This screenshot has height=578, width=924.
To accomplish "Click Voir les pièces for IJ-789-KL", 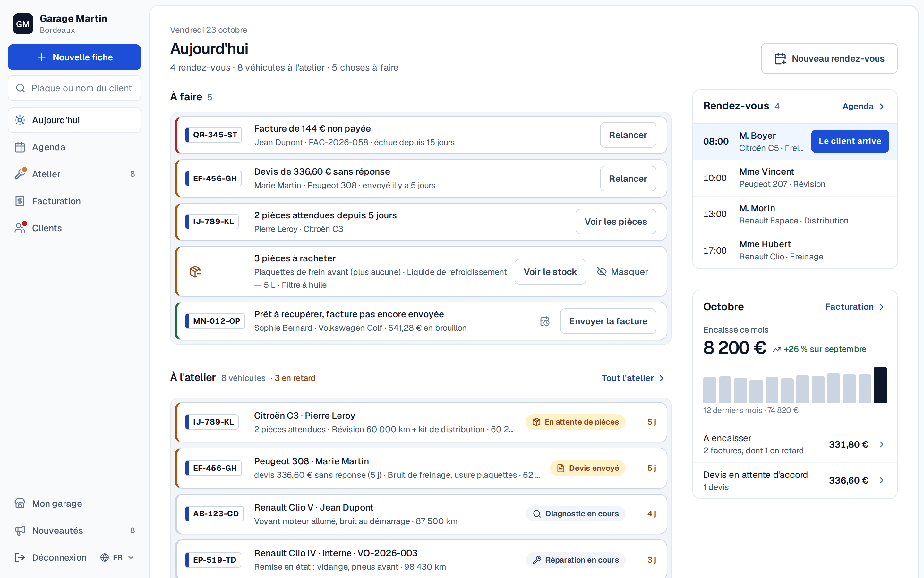I will (x=615, y=222).
